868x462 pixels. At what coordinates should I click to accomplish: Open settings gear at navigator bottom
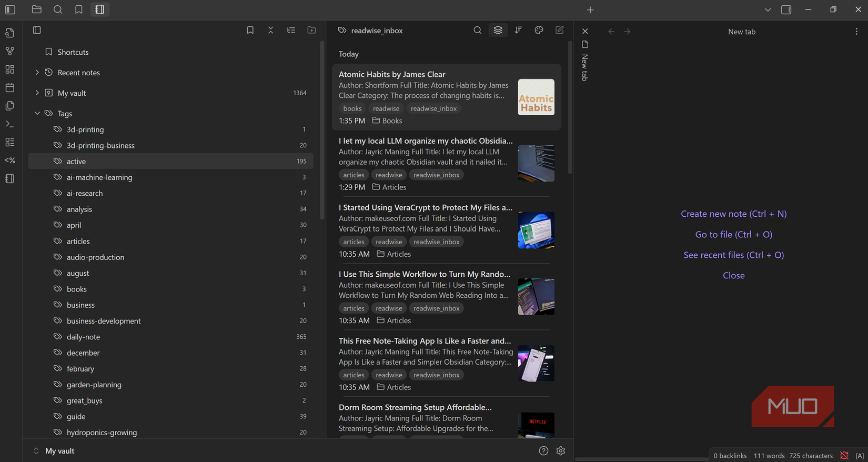coord(561,451)
